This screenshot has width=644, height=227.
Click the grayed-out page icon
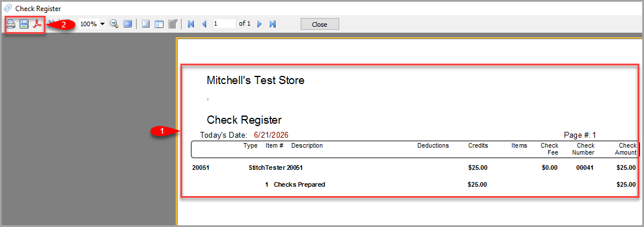(x=173, y=25)
